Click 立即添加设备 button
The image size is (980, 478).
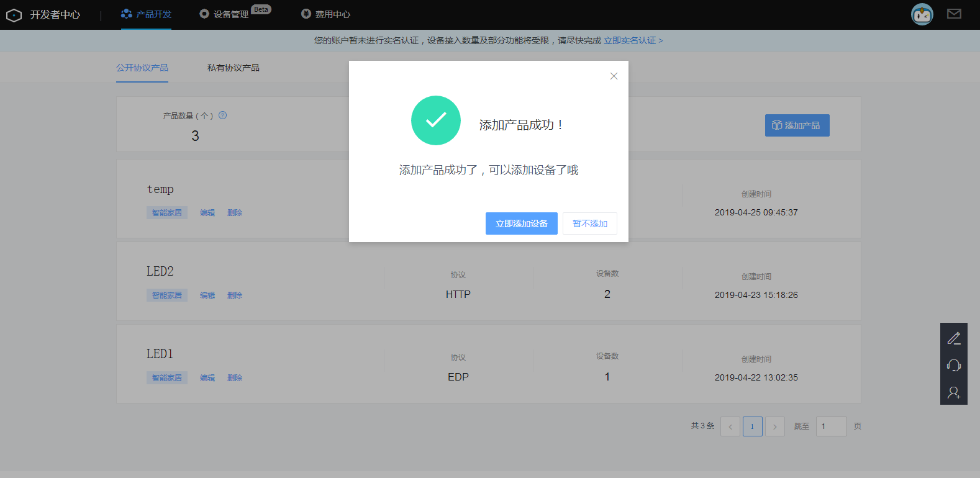(522, 223)
